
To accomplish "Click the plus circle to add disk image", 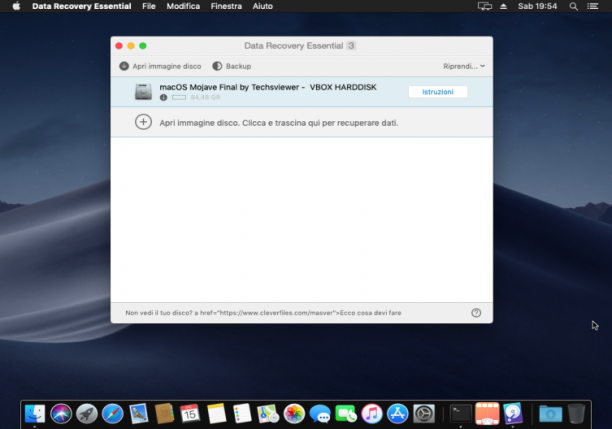I will click(x=143, y=122).
